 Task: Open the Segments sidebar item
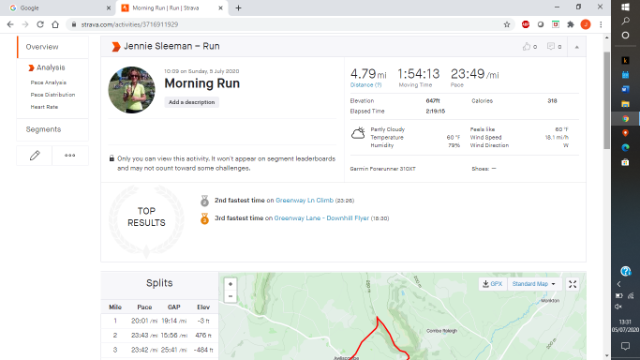pyautogui.click(x=43, y=129)
